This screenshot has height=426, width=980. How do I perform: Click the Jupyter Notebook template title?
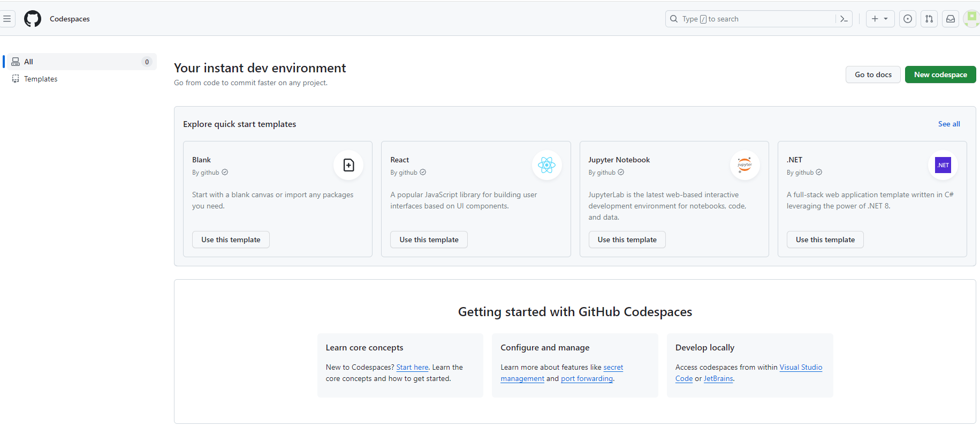click(619, 160)
